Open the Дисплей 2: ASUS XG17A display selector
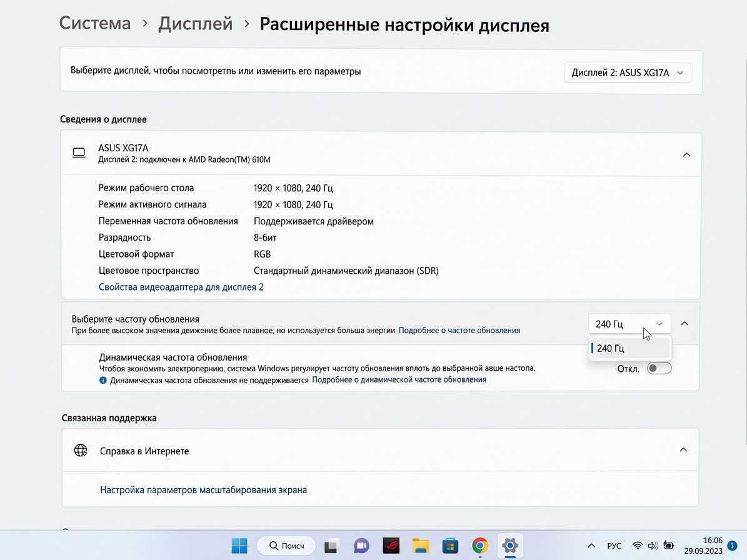Screen dimensions: 747x560 [x=628, y=72]
